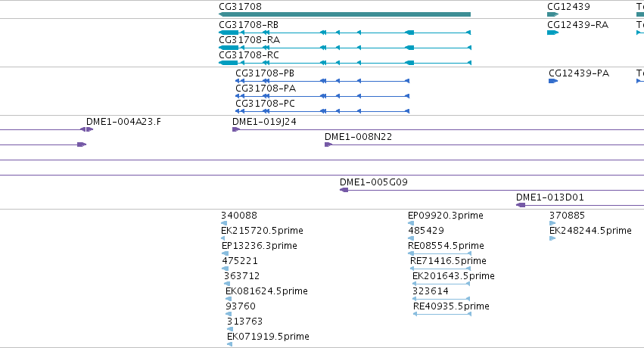Click the CG31708-RC transcript label
This screenshot has width=644, height=348.
[x=249, y=55]
